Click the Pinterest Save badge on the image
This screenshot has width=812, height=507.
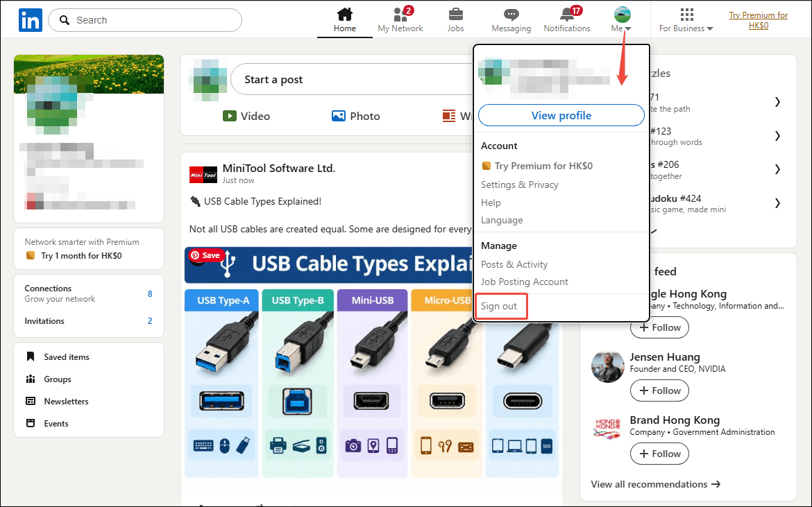[x=205, y=255]
